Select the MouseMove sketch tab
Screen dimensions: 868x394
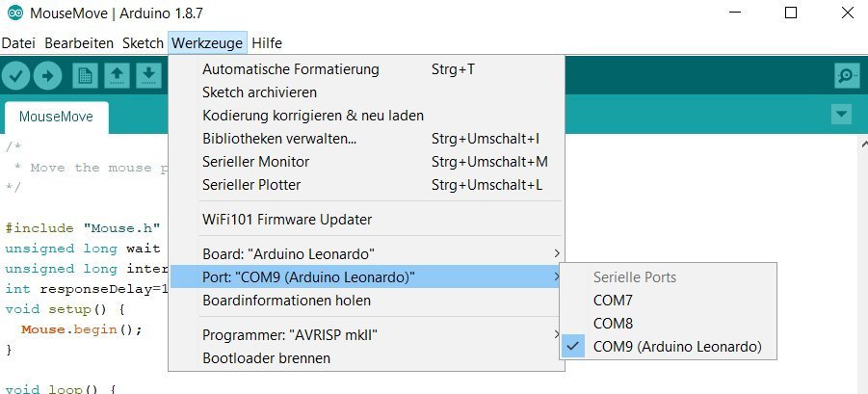pos(56,118)
